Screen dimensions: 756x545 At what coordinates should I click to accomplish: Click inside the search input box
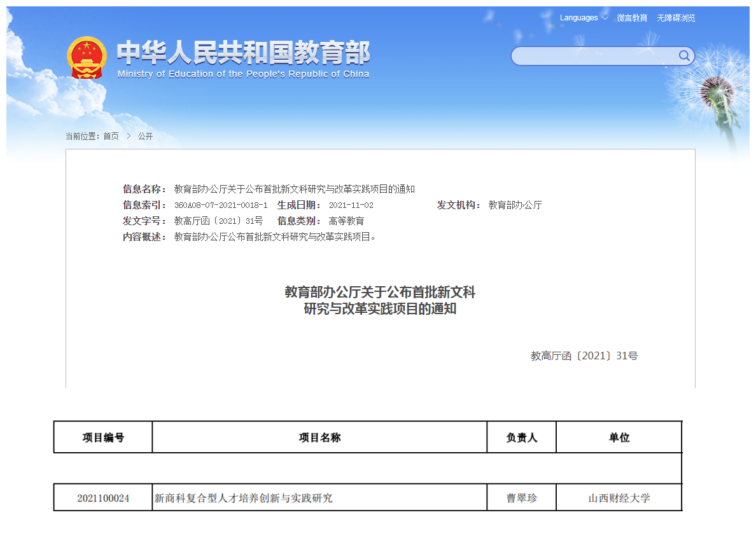tap(592, 56)
